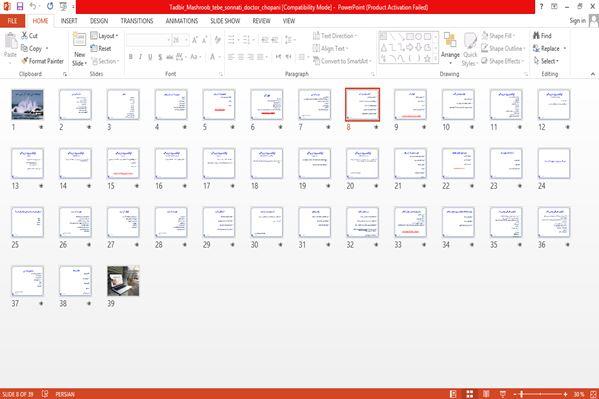Toggle Underline formatting
Viewport: 599px width, 399px height.
(150, 57)
